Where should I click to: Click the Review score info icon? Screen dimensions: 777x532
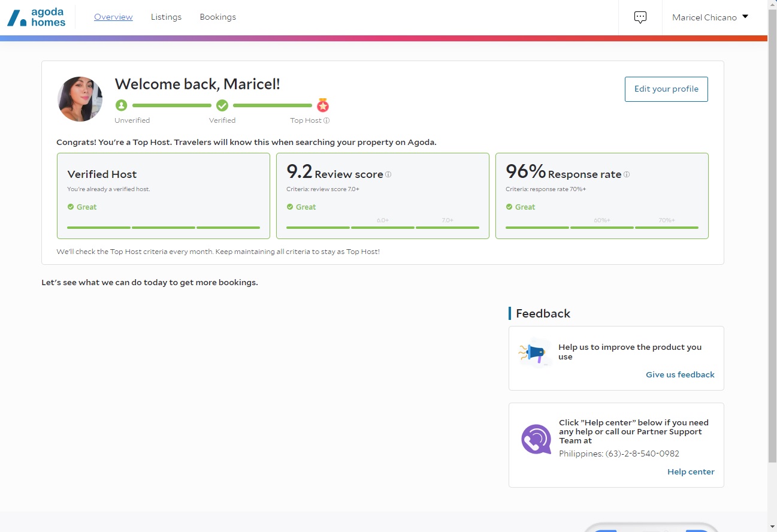pos(388,174)
